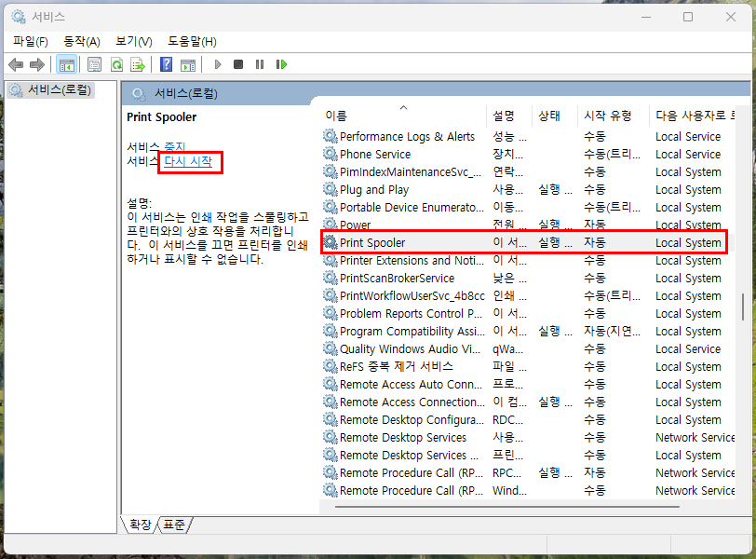Open the properties icon on the toolbar

pos(94,64)
